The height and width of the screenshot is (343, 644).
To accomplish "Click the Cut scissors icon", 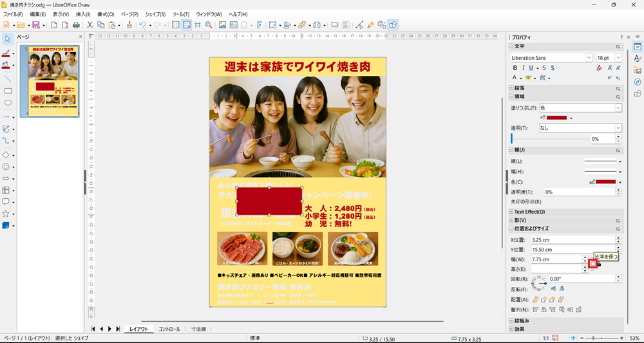I will pos(90,24).
